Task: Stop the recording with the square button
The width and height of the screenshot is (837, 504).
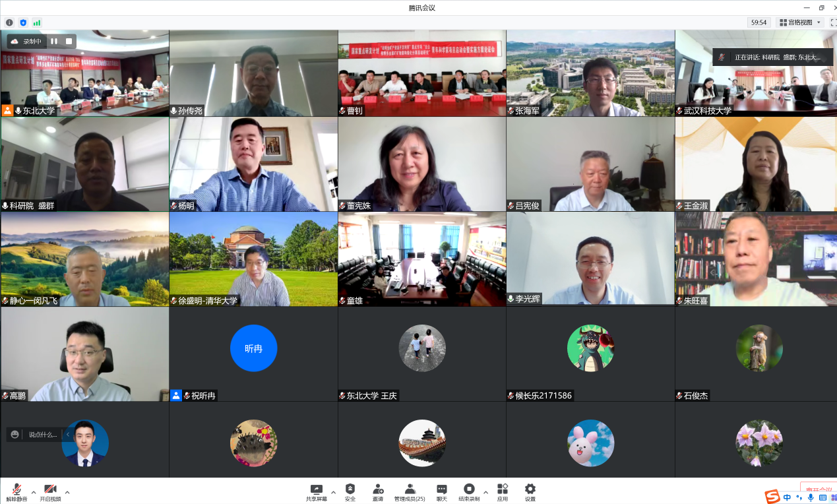Action: (x=69, y=42)
